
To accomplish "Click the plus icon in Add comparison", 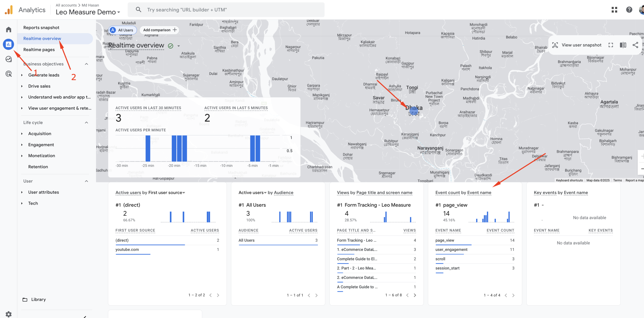I will click(175, 30).
